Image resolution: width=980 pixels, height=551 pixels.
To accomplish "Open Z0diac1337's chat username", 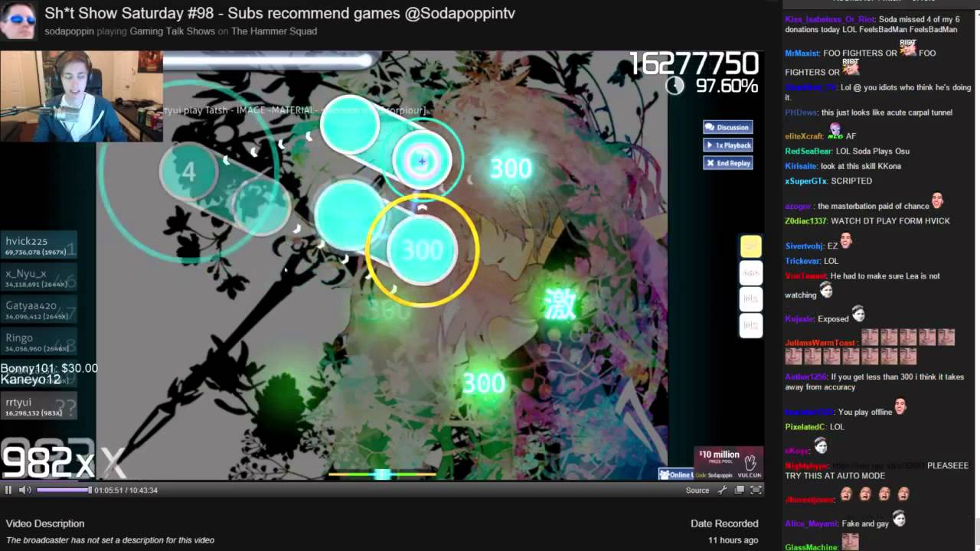I will (x=805, y=221).
